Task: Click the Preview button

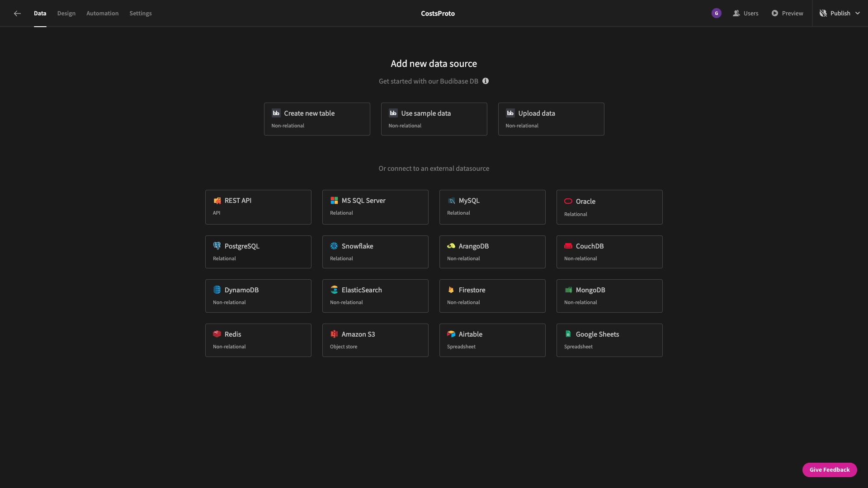Action: pos(789,13)
